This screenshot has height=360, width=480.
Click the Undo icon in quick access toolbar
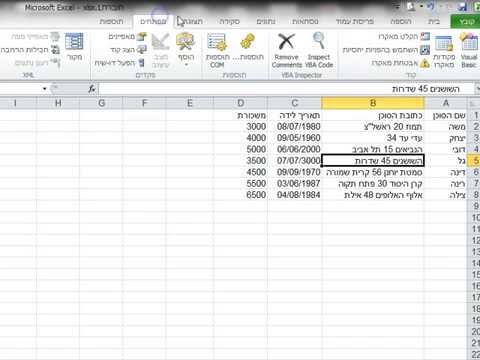pos(430,6)
